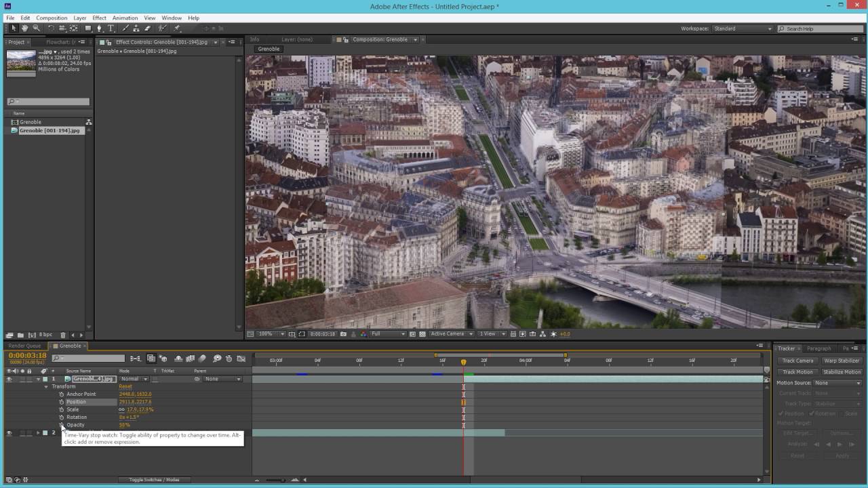Image resolution: width=868 pixels, height=488 pixels.
Task: Select the Rotation tool
Action: click(51, 28)
